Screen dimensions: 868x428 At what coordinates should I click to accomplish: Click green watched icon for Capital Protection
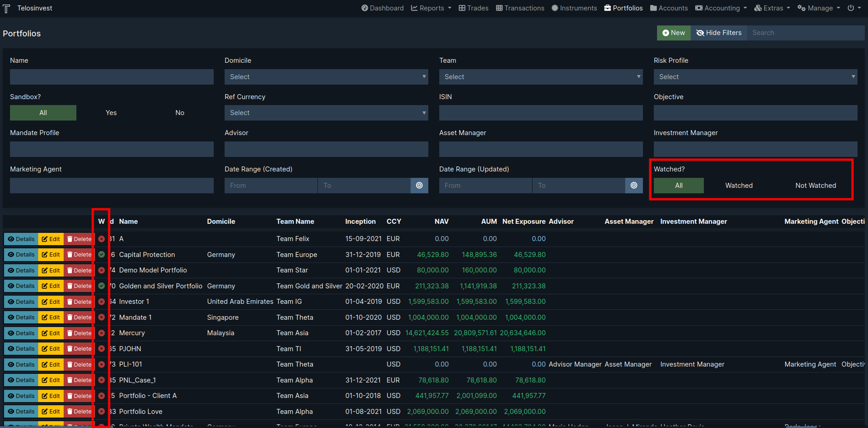click(x=101, y=255)
